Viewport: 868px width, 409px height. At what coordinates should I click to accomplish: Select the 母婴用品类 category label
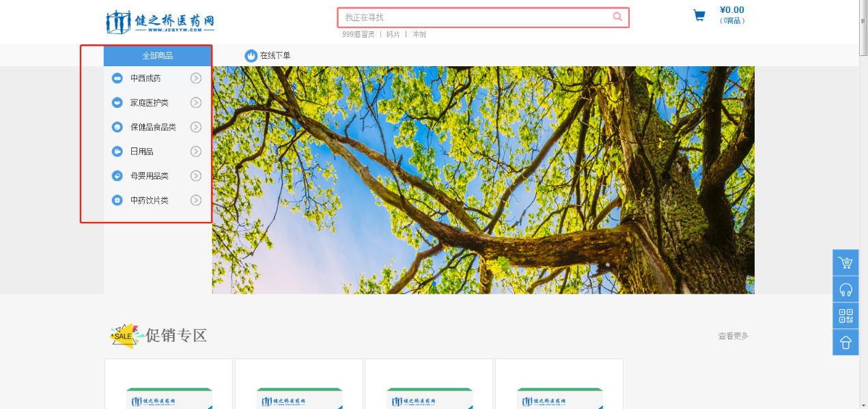[x=150, y=175]
